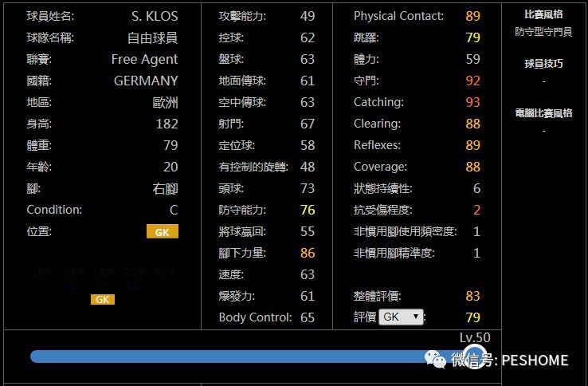This screenshot has height=386, width=588.
Task: Click the WeChat logo icon in watermark
Action: tap(435, 360)
